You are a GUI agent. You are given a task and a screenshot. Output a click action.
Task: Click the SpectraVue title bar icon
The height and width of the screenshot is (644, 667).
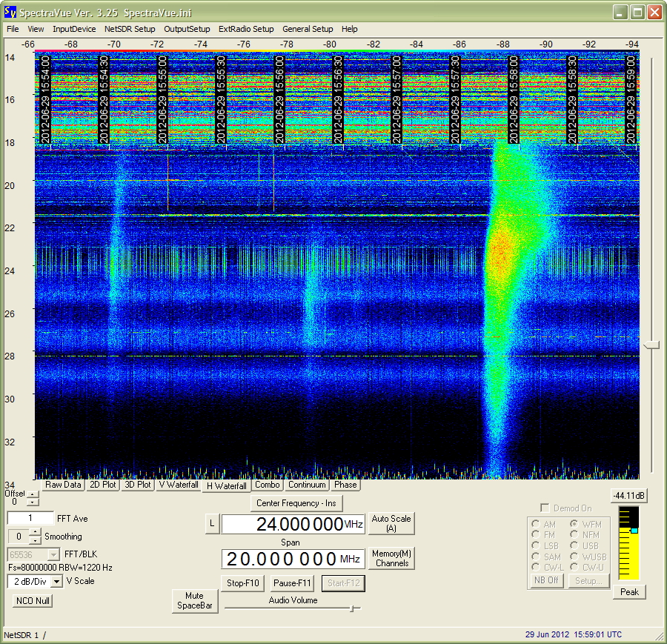coord(10,13)
